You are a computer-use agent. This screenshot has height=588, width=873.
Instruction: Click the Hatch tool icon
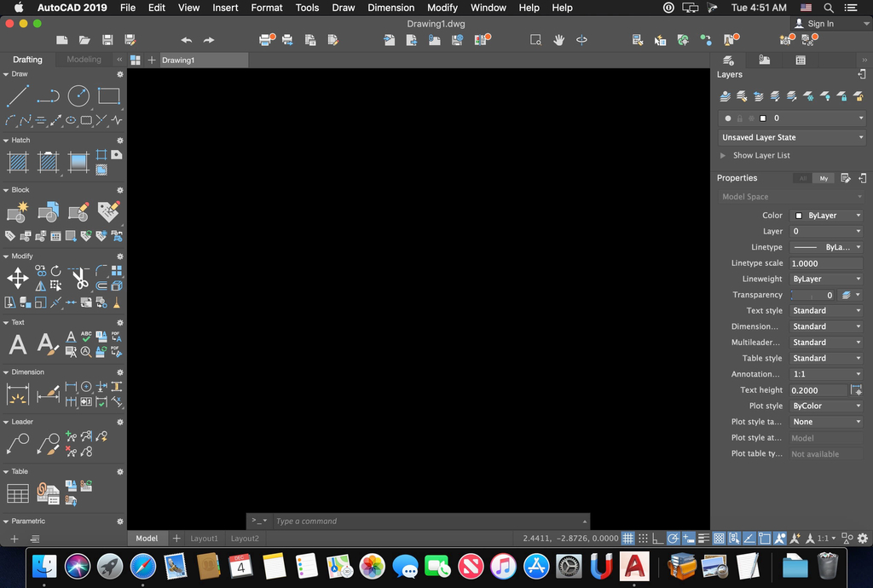[x=18, y=162]
